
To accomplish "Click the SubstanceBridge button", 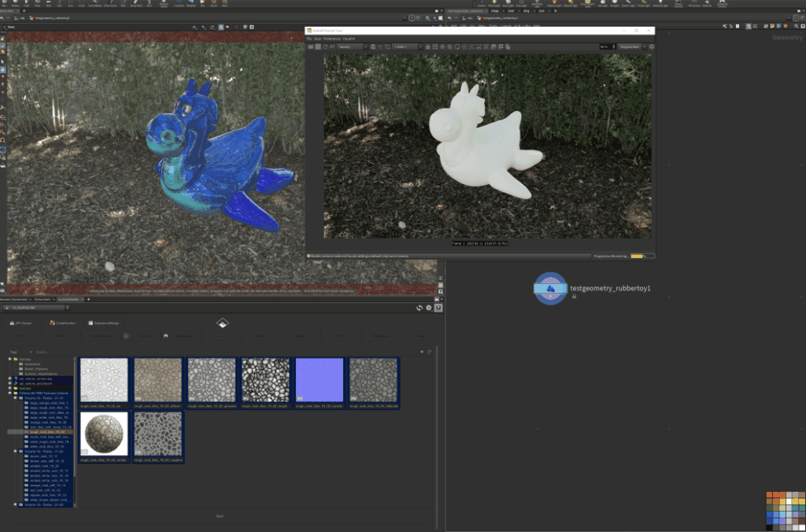I will point(103,323).
